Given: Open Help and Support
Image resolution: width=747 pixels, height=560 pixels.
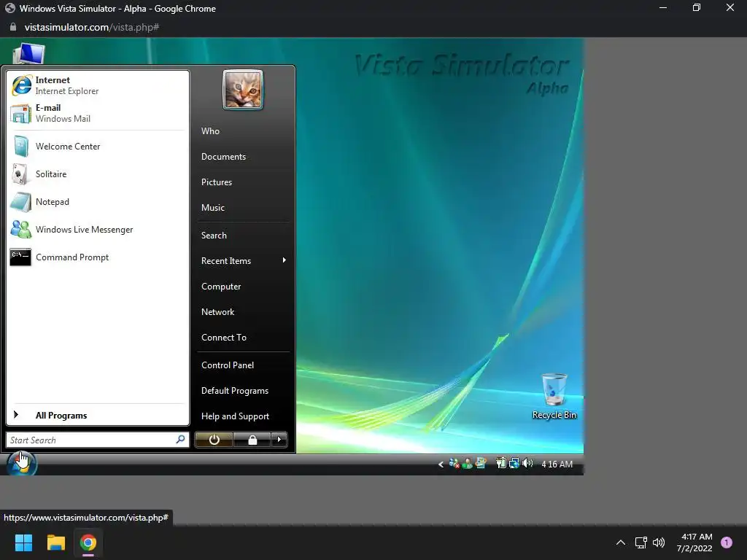Looking at the screenshot, I should click(243, 416).
